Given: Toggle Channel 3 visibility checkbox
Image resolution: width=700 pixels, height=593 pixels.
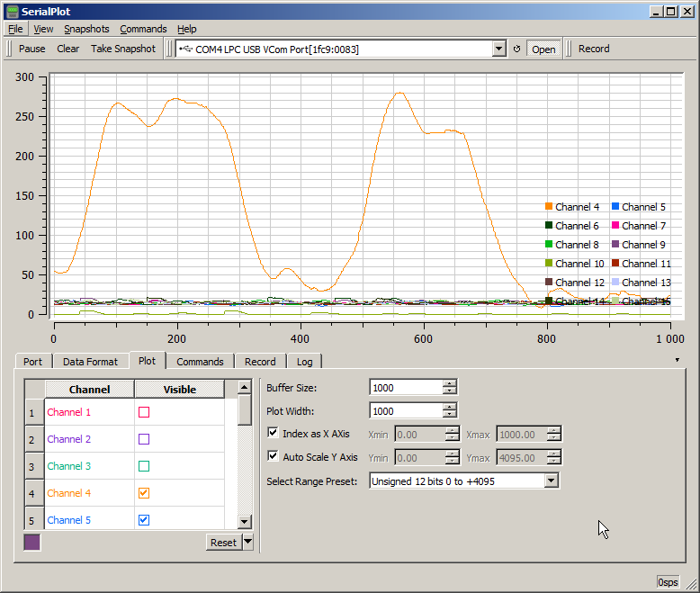Looking at the screenshot, I should click(x=144, y=466).
